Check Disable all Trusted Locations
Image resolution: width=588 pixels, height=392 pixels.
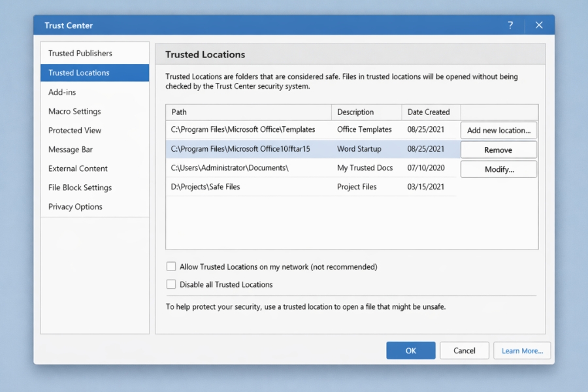coord(171,284)
